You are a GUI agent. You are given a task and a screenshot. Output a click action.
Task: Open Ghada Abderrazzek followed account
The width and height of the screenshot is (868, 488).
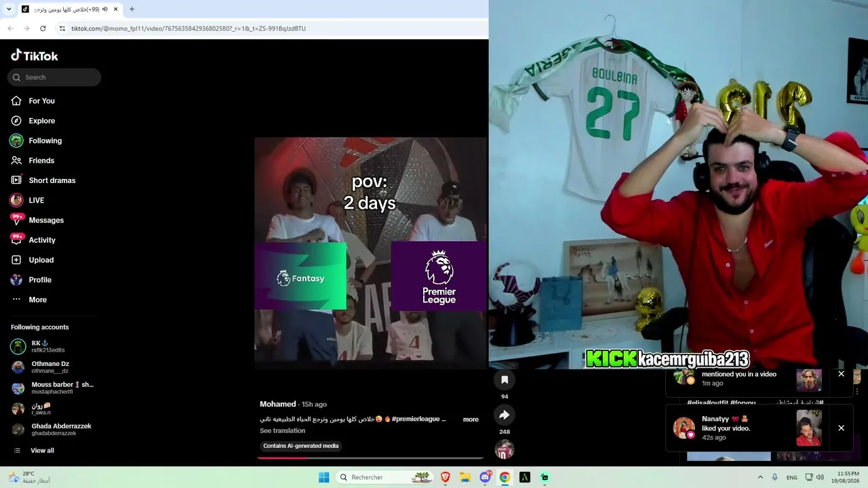point(53,430)
